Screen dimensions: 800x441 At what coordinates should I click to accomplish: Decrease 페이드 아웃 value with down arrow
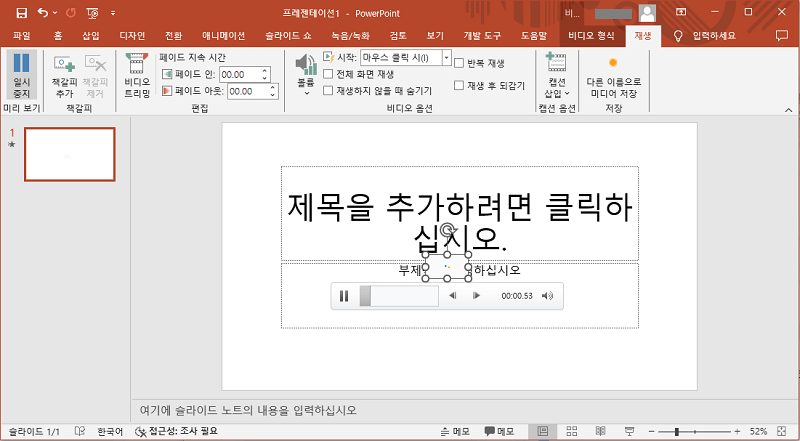tap(273, 95)
